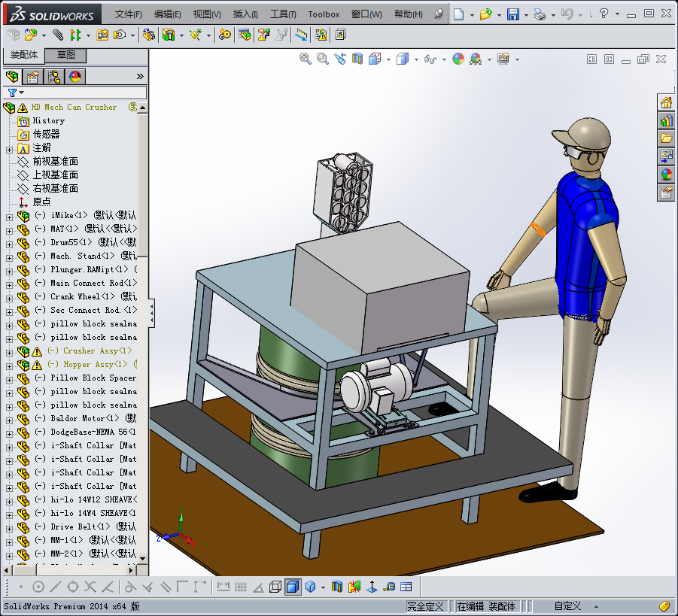The width and height of the screenshot is (678, 616).
Task: Expand the Baldor Motor<1> component node
Action: [9, 419]
